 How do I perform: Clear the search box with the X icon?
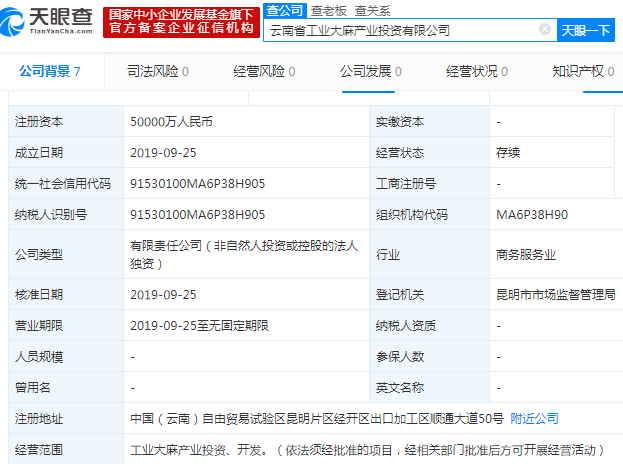545,29
